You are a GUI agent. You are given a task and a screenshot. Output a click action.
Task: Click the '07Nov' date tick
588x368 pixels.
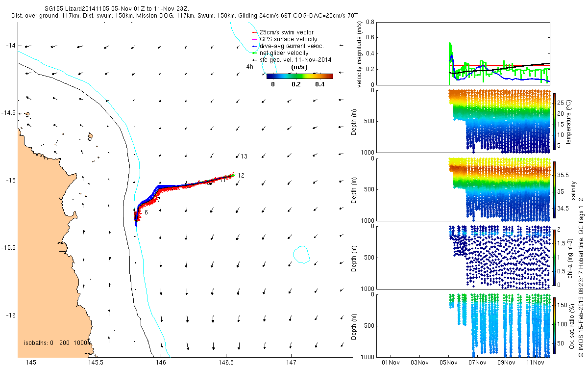click(477, 363)
